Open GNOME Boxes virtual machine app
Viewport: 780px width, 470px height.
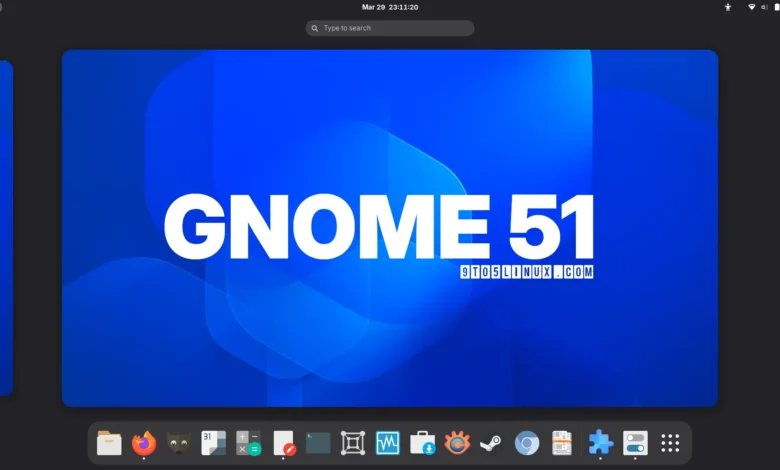click(353, 443)
